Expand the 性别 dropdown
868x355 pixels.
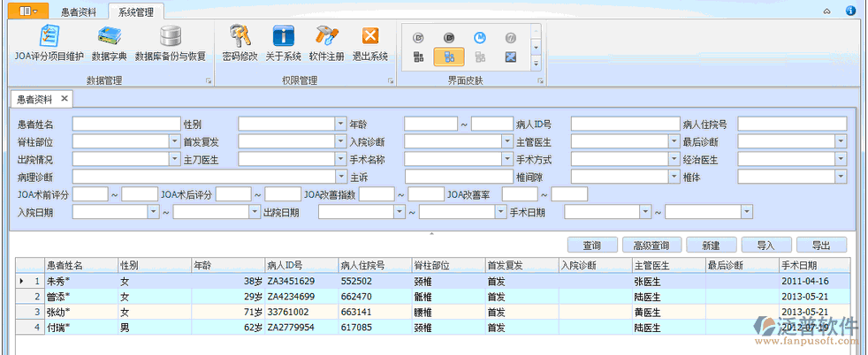pos(340,124)
